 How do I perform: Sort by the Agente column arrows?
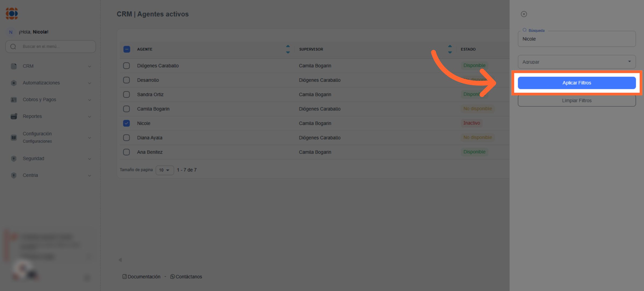(288, 49)
